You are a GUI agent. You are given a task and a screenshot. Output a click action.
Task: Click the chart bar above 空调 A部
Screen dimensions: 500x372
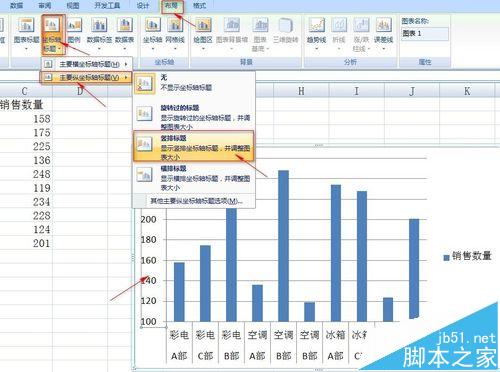[257, 303]
